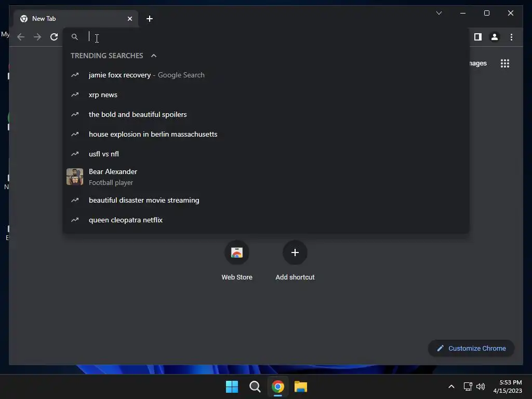Click the Chrome taskbar icon
The height and width of the screenshot is (399, 532).
point(278,387)
